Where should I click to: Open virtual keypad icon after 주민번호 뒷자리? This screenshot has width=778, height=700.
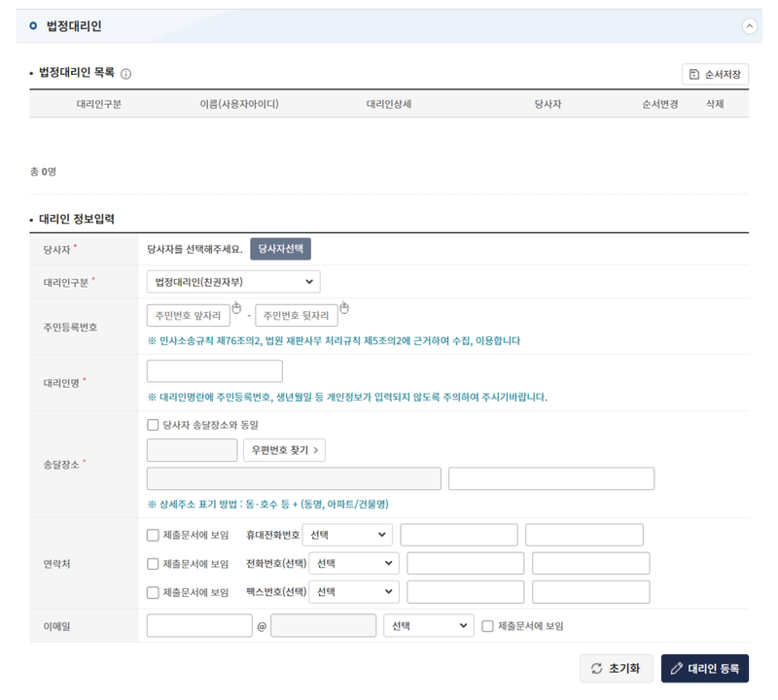344,308
